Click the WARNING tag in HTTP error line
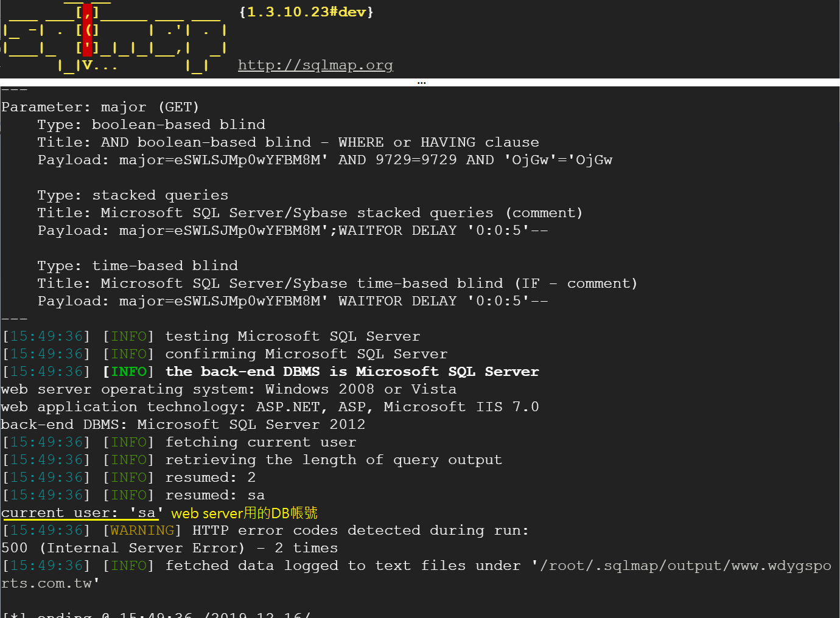 coord(142,530)
